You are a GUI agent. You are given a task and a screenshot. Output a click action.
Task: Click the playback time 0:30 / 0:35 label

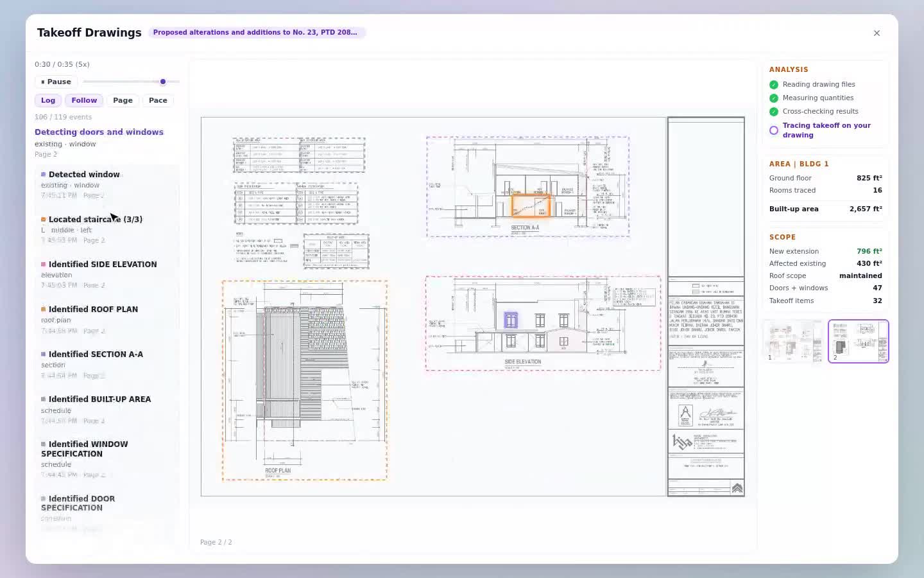pyautogui.click(x=62, y=64)
